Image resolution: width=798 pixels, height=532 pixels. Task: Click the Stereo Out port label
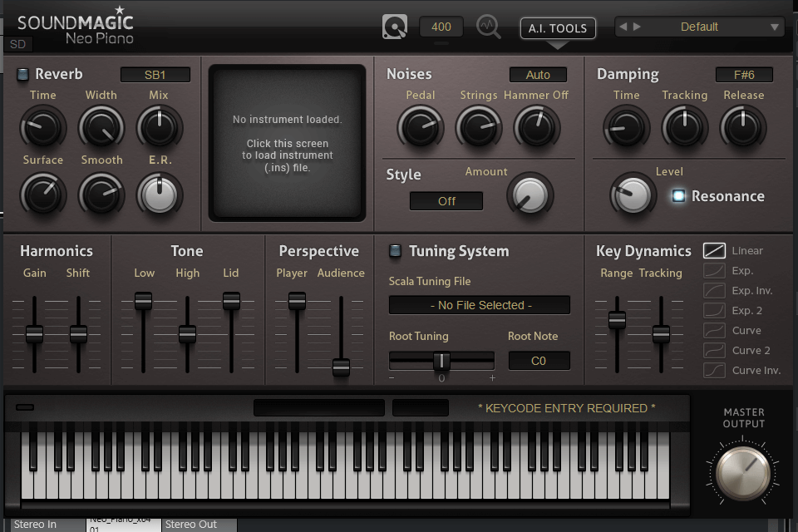pyautogui.click(x=191, y=525)
